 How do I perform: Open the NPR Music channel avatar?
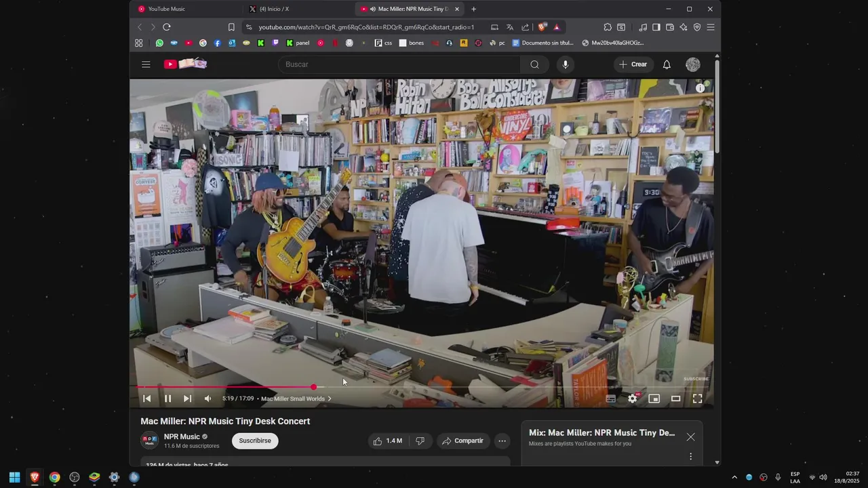[149, 441]
